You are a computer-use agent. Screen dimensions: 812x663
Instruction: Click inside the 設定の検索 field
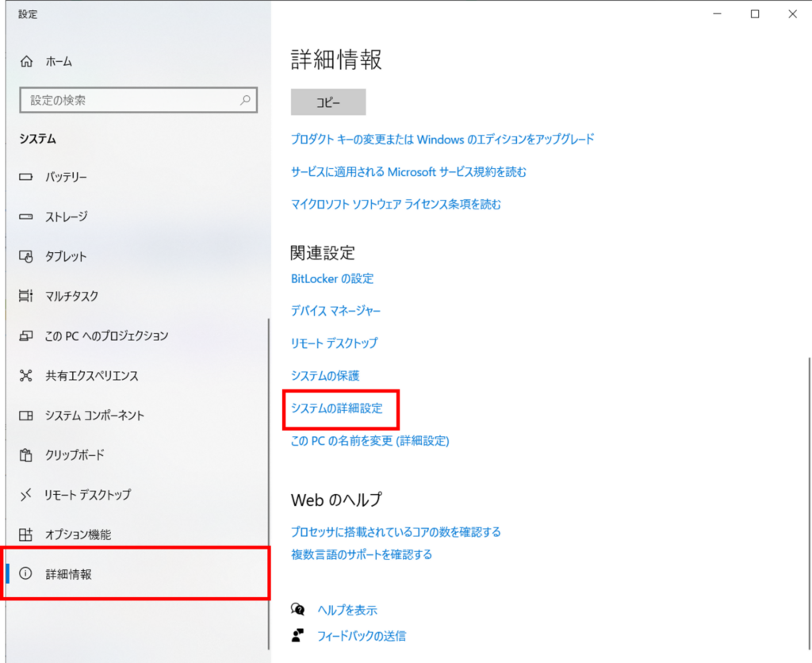click(x=127, y=101)
